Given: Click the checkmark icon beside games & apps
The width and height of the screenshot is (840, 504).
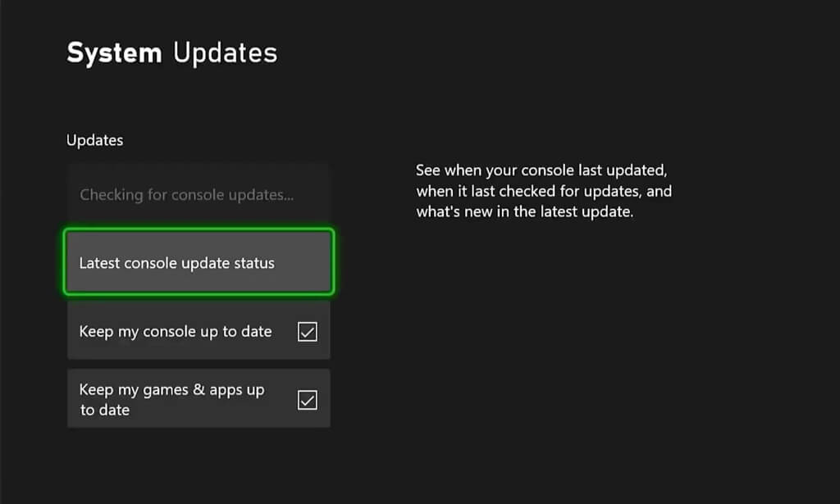Looking at the screenshot, I should [307, 400].
